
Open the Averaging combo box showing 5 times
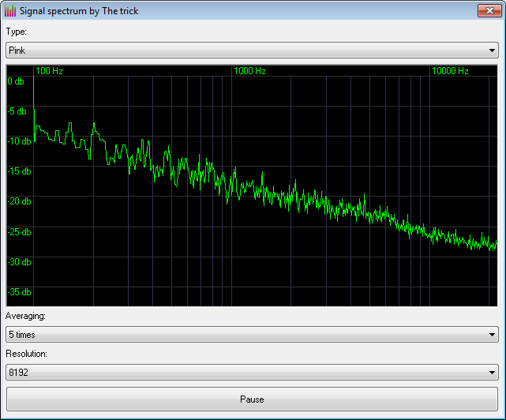pos(245,335)
